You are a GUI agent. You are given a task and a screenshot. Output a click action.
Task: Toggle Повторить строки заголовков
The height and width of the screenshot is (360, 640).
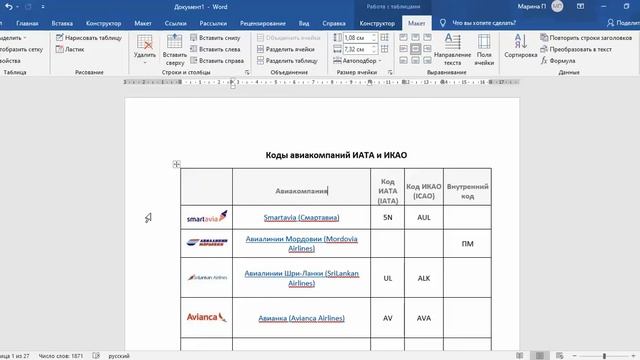(586, 38)
